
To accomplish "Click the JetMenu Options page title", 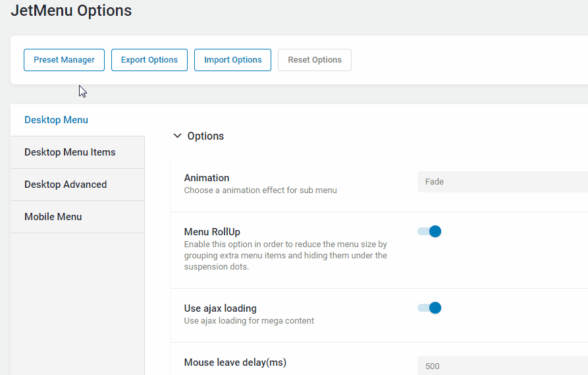I will tap(71, 11).
